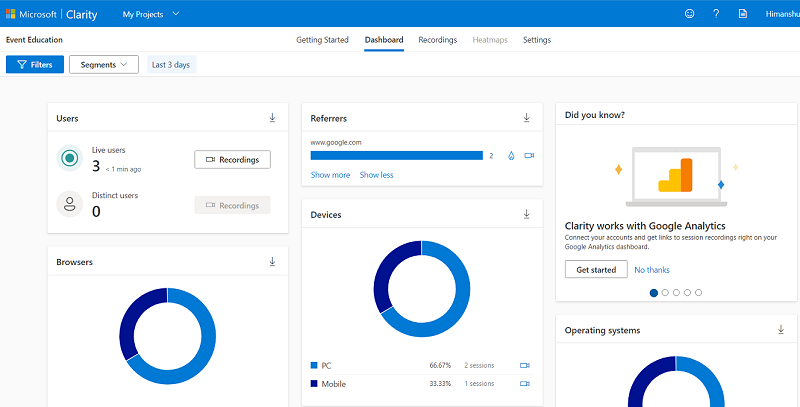This screenshot has width=800, height=407.
Task: Open the Heatmaps tab
Action: [490, 40]
